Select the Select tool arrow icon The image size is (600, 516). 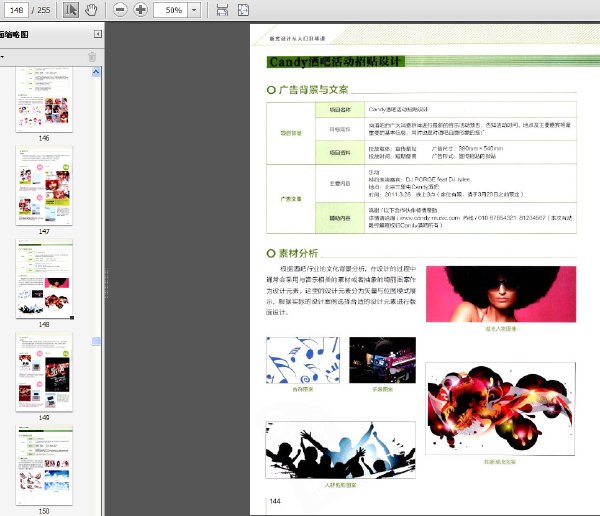71,10
